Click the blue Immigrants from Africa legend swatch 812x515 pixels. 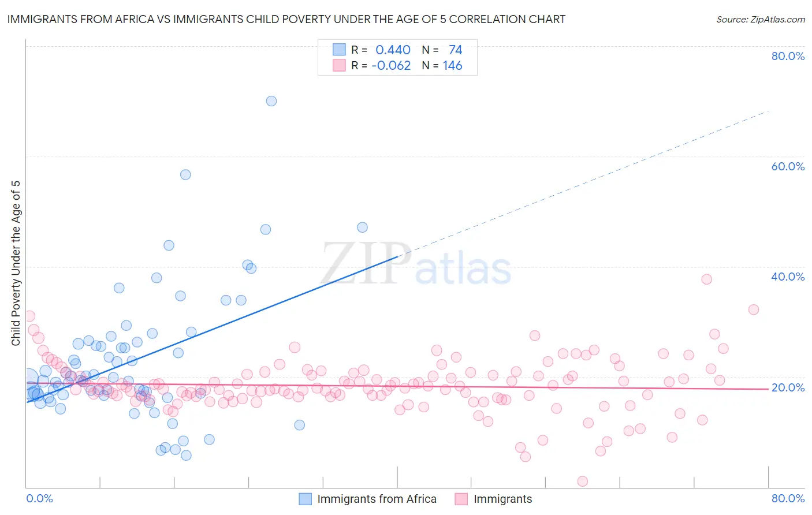305,499
